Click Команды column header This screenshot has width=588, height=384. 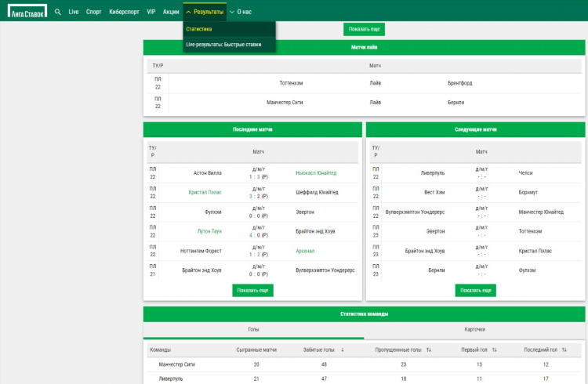(x=161, y=350)
